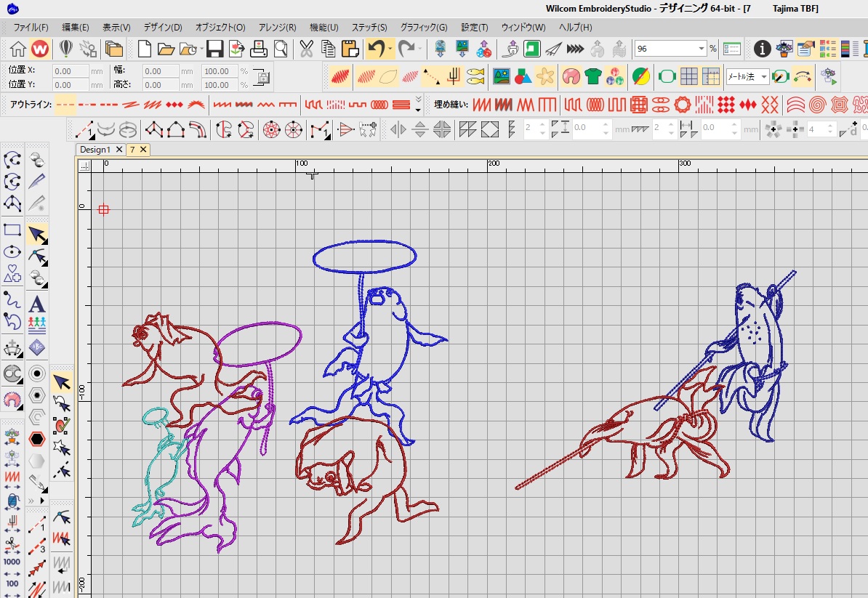
Task: Save the design with the floppy disk icon
Action: (x=214, y=49)
